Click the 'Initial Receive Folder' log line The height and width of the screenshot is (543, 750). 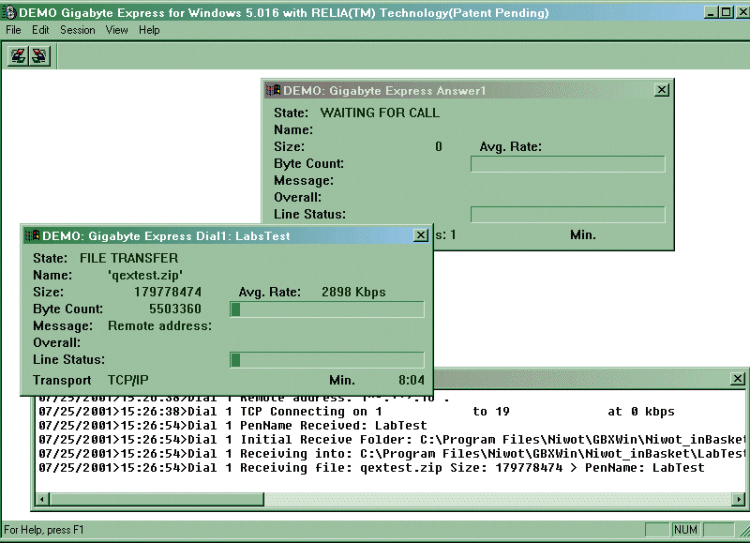(391, 440)
